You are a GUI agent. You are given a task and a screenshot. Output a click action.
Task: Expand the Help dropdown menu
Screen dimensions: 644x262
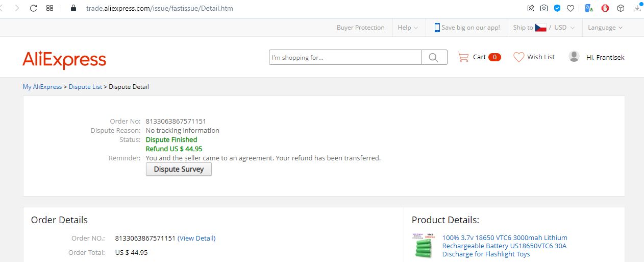pos(408,28)
